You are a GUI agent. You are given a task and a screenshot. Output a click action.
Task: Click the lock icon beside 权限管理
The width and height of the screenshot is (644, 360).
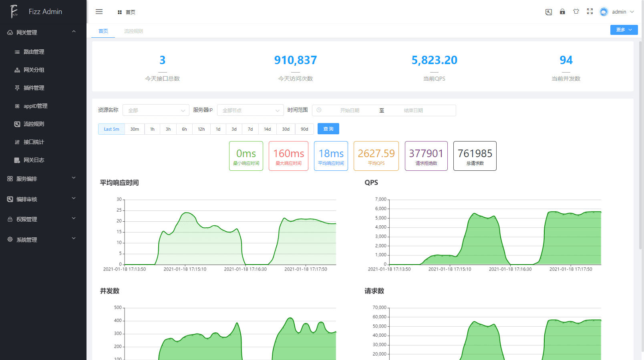coord(10,219)
